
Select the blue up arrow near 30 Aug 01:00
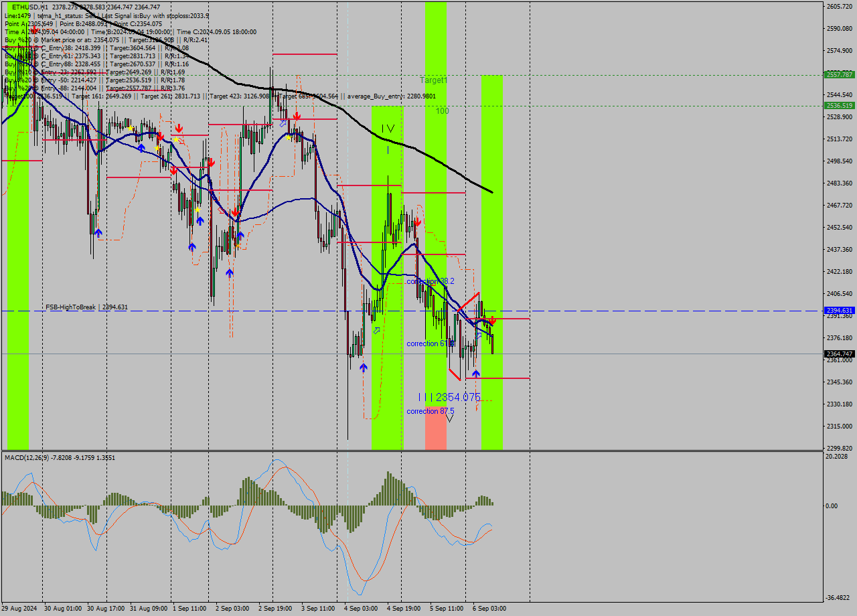pos(99,232)
